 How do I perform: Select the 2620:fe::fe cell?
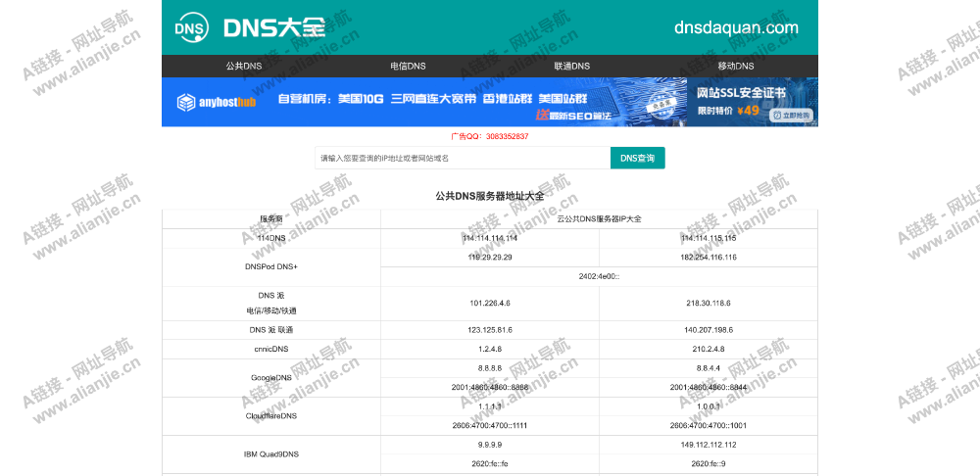pyautogui.click(x=490, y=463)
